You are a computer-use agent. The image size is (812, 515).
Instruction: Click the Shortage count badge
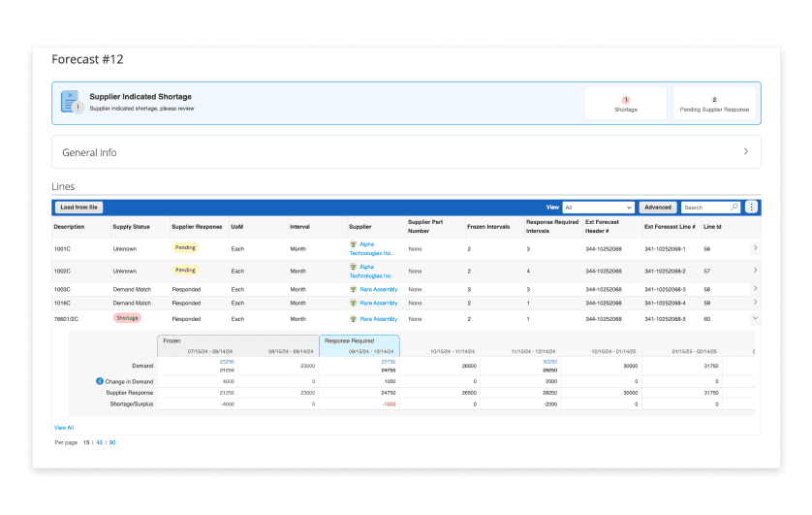click(x=626, y=100)
